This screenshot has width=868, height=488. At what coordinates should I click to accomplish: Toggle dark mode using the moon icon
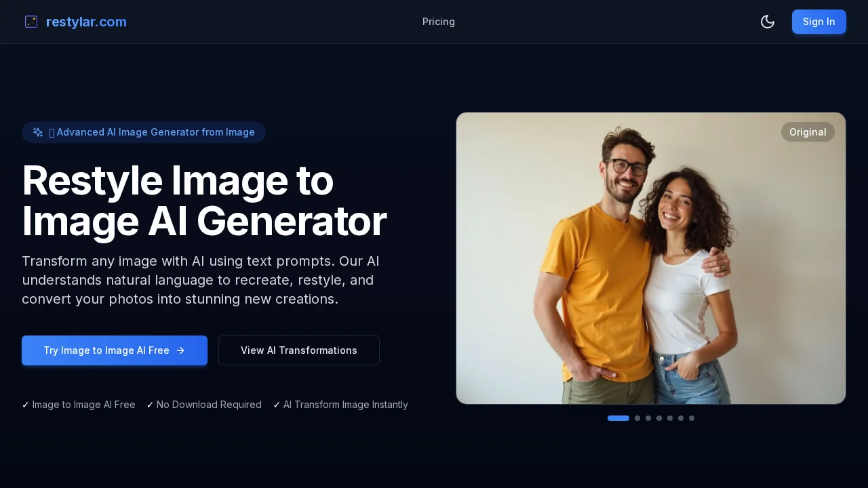[768, 22]
